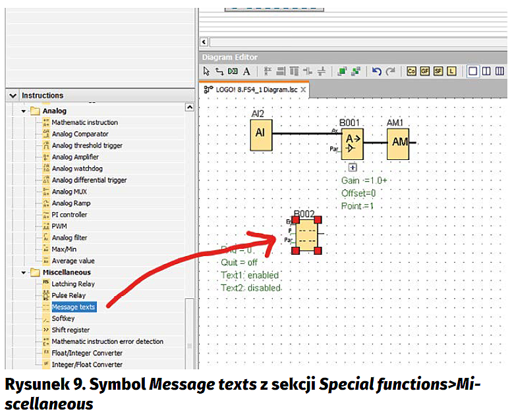The width and height of the screenshot is (514, 420).
Task: Collapse the Analog folder
Action: (x=24, y=111)
